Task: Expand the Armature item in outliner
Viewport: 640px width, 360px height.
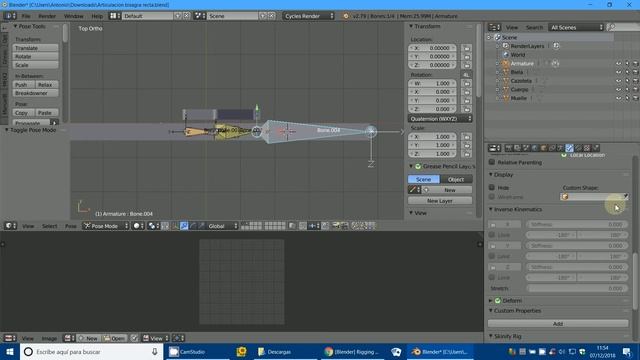Action: tap(498, 64)
